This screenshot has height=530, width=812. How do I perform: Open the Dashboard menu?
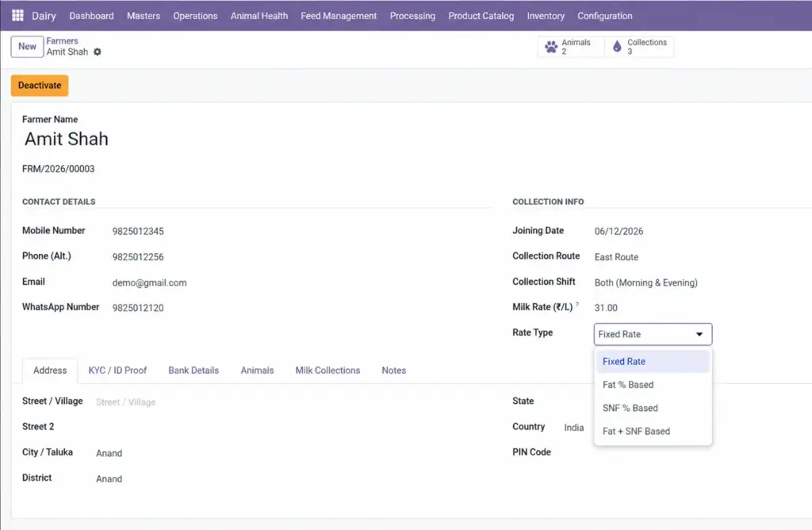(92, 16)
